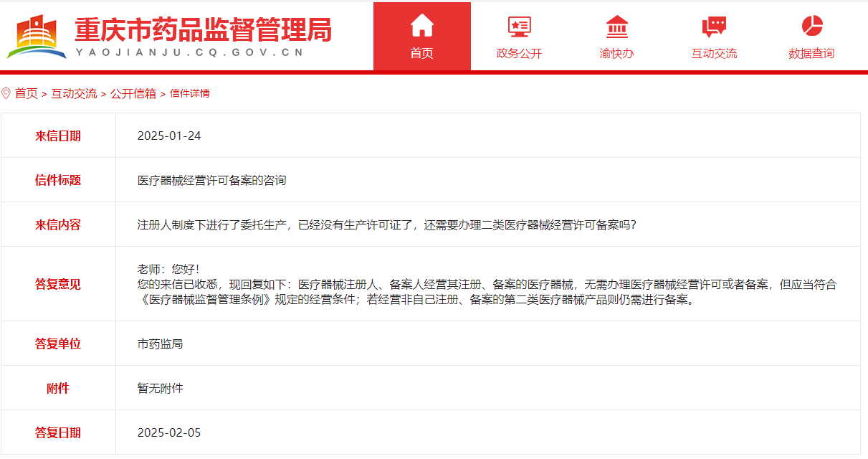Click the 互动交流 speech bubble icon
This screenshot has height=459, width=868.
point(714,27)
